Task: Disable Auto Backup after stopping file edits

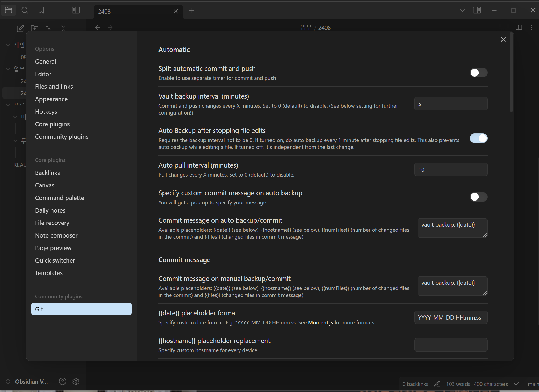Action: tap(478, 138)
